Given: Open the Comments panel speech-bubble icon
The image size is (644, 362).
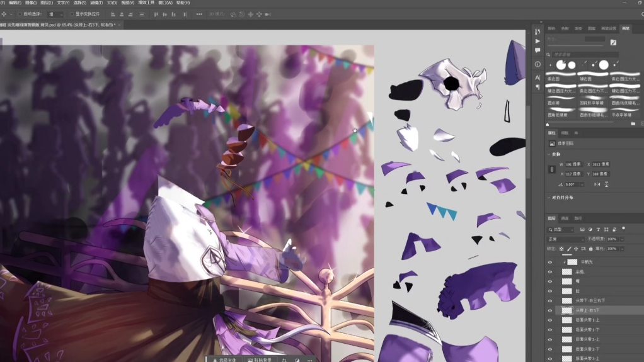Looking at the screenshot, I should (x=538, y=50).
